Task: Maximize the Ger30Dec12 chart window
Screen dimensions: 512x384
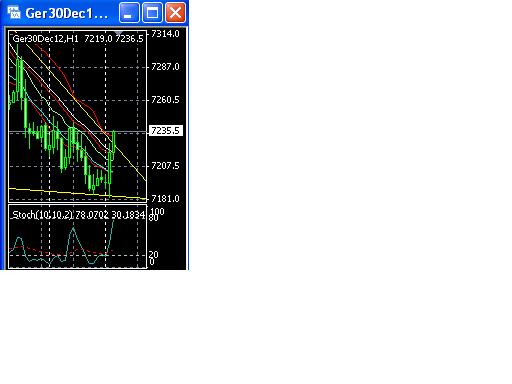Action: click(152, 13)
